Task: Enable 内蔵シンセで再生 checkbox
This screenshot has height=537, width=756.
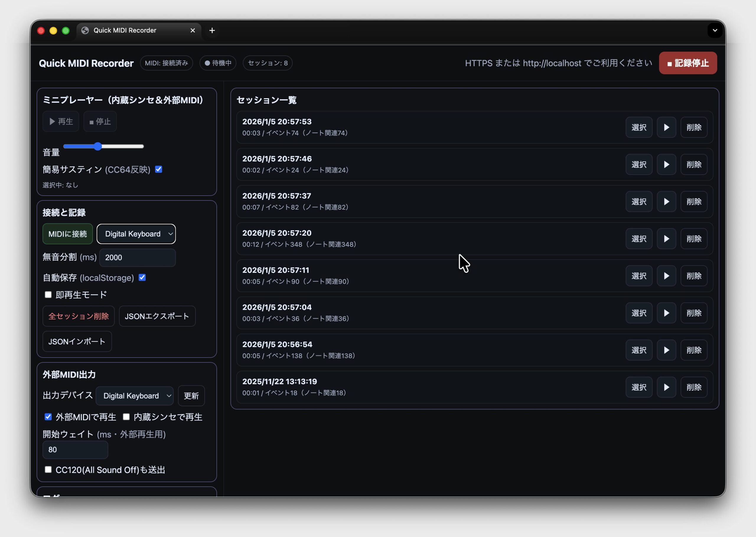Action: pos(126,417)
